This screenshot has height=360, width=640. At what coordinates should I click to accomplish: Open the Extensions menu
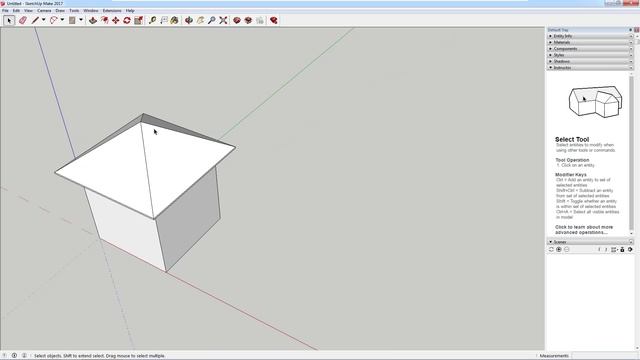(x=112, y=11)
